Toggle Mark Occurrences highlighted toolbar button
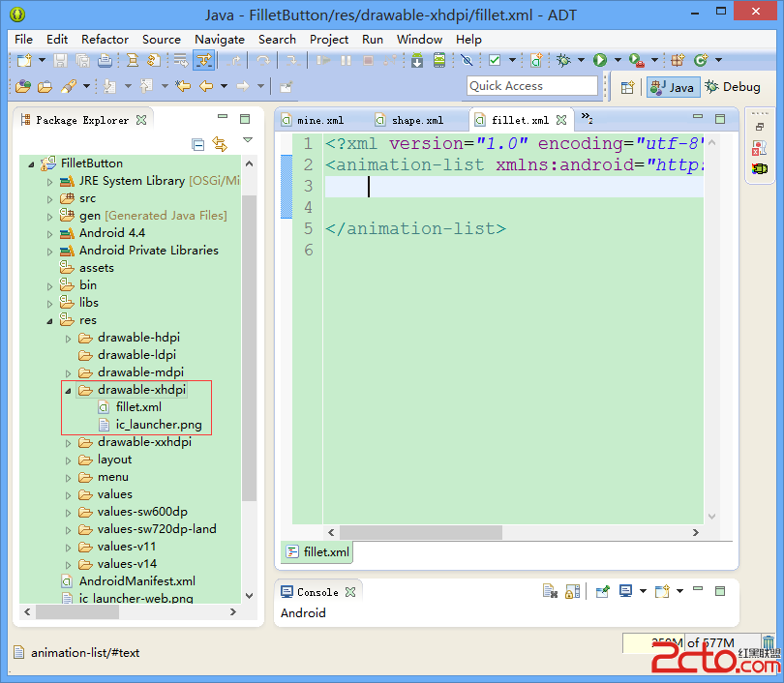The width and height of the screenshot is (784, 683). (203, 61)
